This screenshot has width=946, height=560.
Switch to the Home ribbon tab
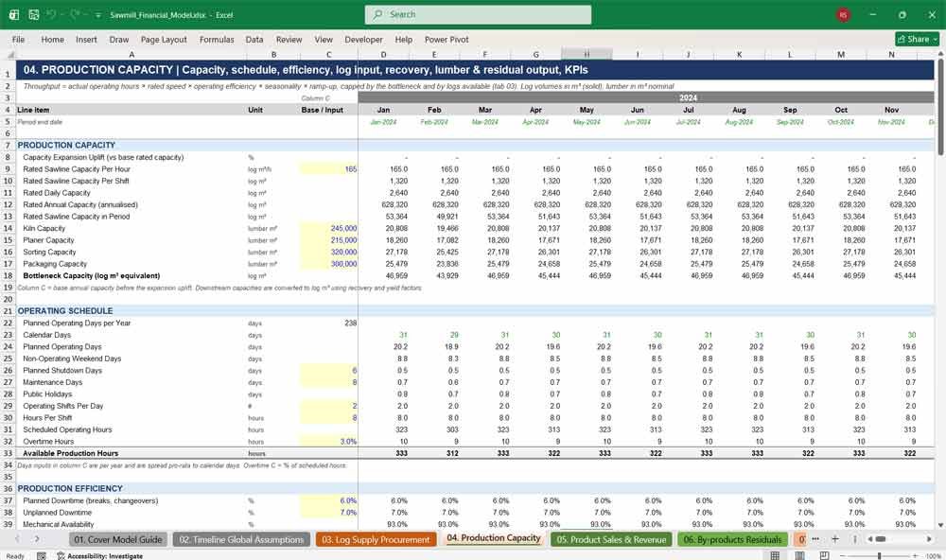(x=52, y=39)
